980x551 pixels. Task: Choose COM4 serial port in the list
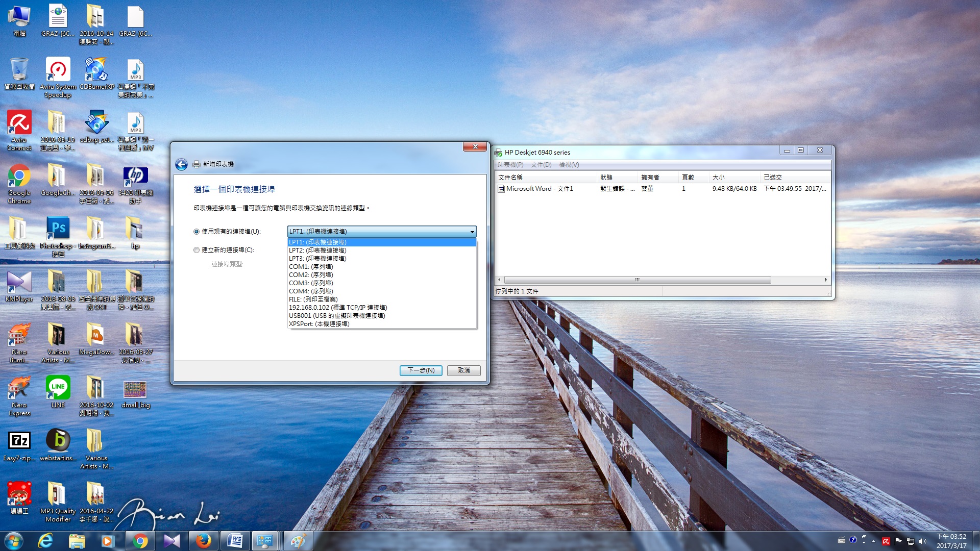382,291
